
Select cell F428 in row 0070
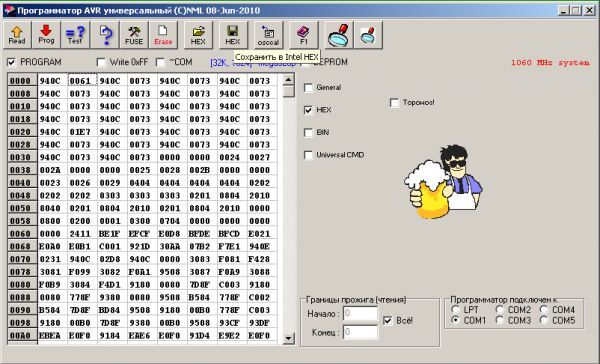[262, 259]
